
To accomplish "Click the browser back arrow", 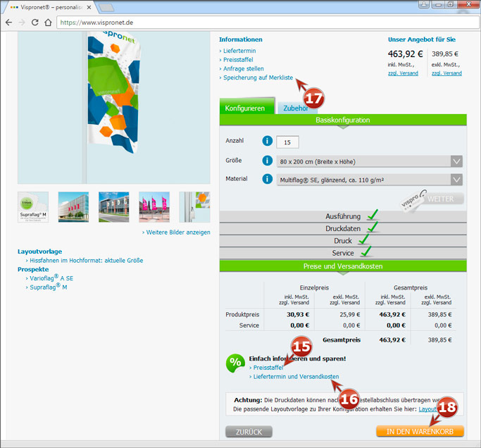I will click(x=9, y=23).
